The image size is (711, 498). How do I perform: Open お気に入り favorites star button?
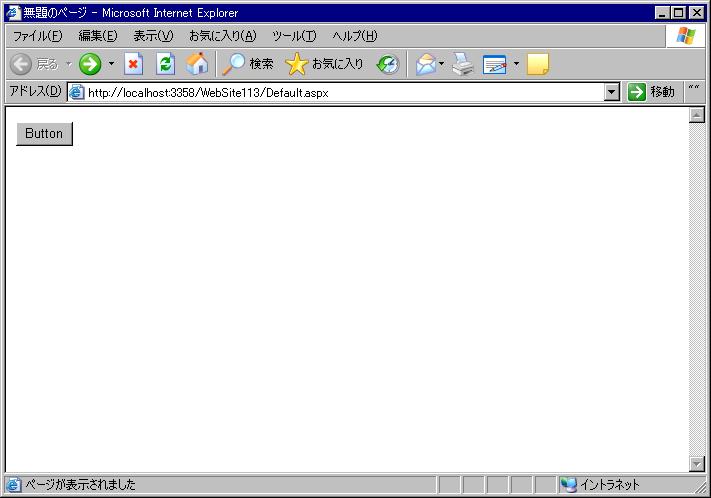coord(324,64)
